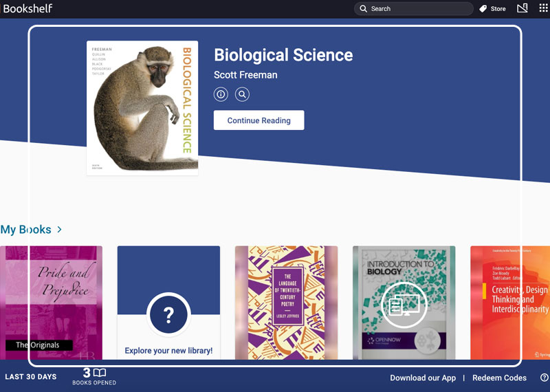This screenshot has height=392, width=550.
Task: Click the Store tag icon
Action: click(483, 9)
